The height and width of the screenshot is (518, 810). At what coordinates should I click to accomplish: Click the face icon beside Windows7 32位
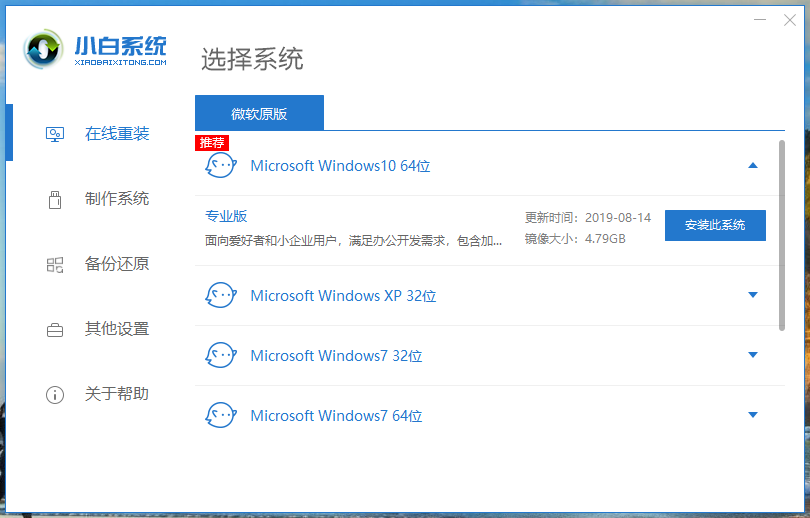[221, 355]
